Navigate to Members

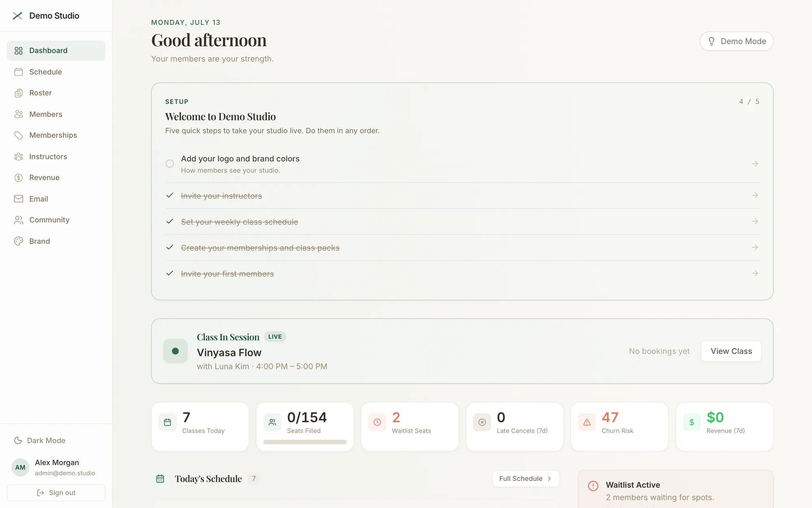click(56, 114)
